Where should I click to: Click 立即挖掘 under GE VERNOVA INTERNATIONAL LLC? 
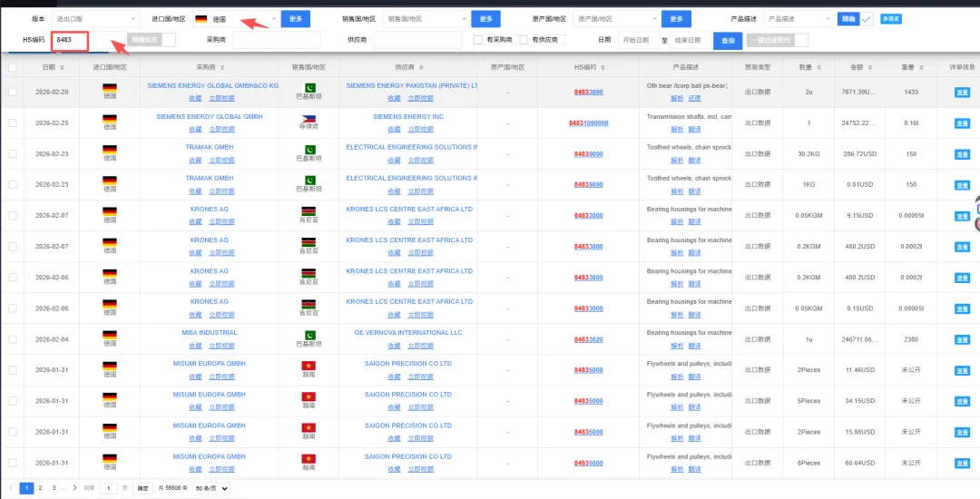pos(421,346)
